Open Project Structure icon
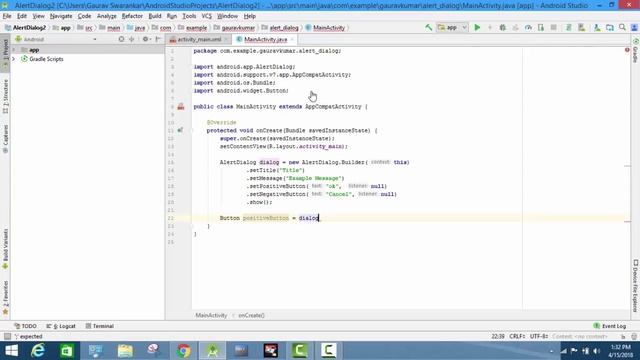640x360 pixels. pos(609,27)
